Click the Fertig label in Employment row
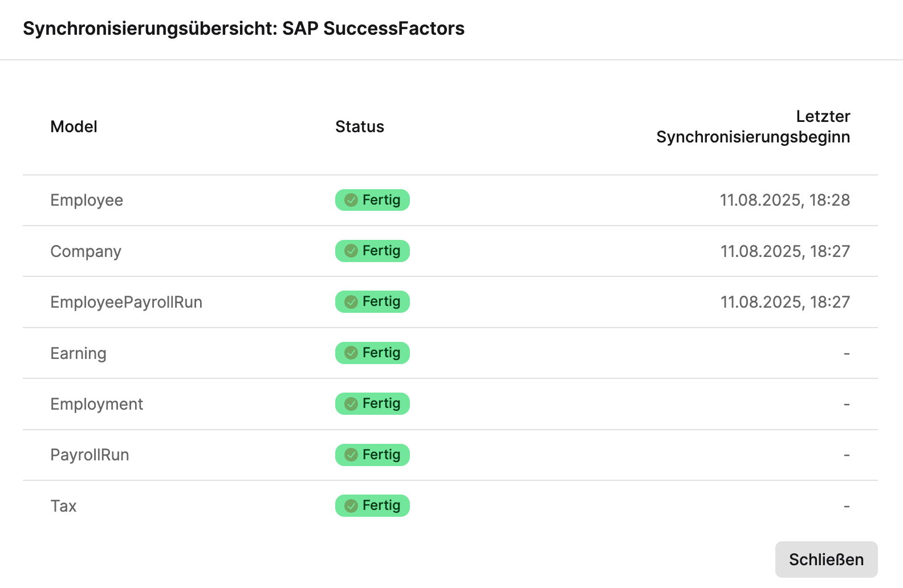 [x=381, y=403]
